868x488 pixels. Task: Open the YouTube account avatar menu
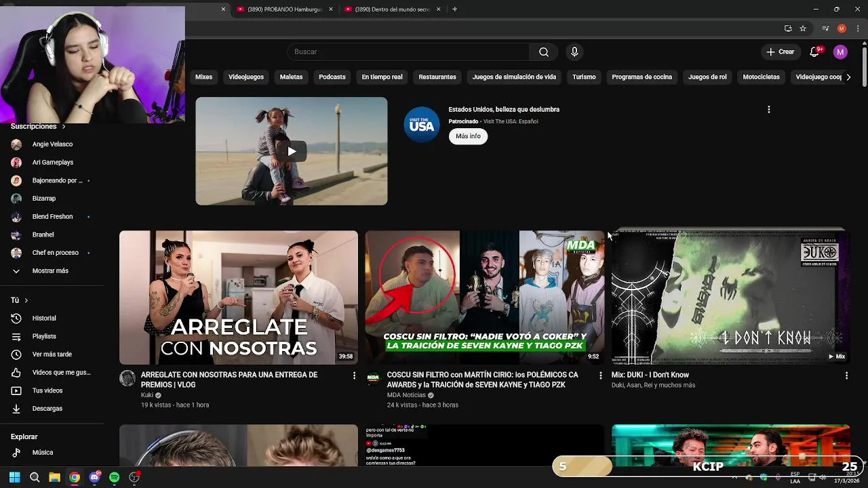pos(840,52)
